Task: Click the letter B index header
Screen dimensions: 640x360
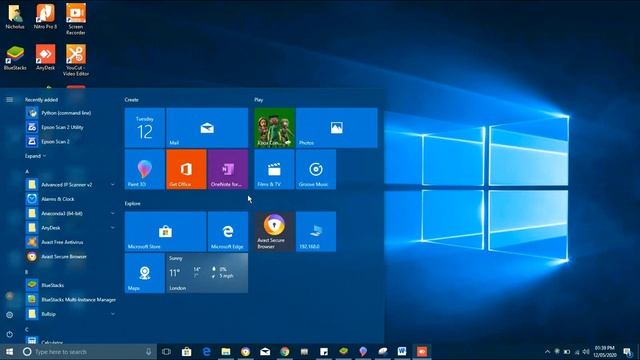Action: (27, 271)
